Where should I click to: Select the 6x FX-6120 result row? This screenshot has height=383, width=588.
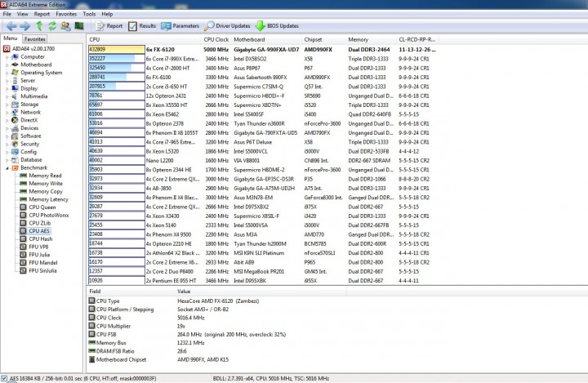pyautogui.click(x=262, y=49)
